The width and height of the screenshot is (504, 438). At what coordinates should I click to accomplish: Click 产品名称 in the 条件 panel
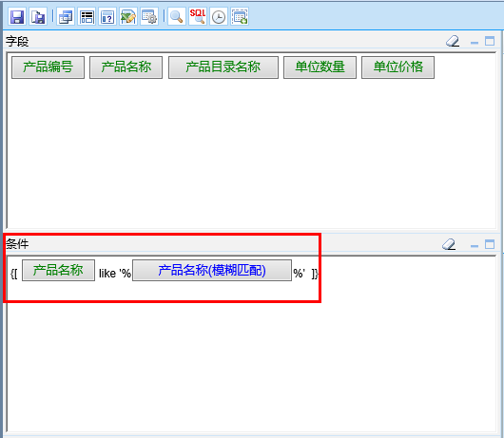pos(58,270)
